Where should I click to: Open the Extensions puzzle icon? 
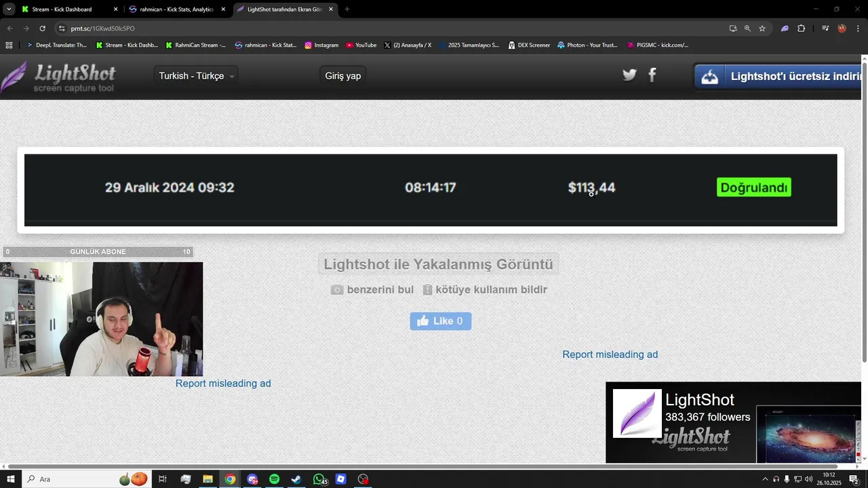[802, 28]
